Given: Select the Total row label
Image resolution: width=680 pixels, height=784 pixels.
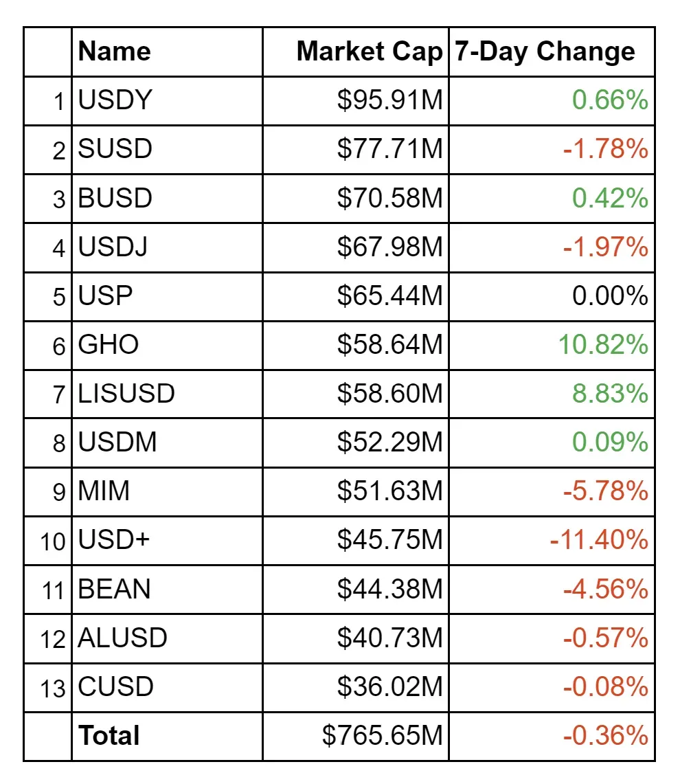Looking at the screenshot, I should [x=109, y=736].
